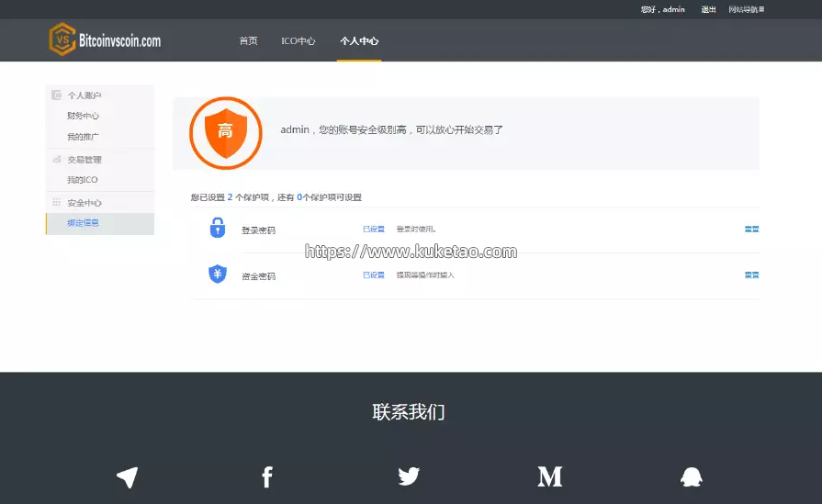Open the QQ penguin icon in footer
822x504 pixels.
[x=692, y=476]
